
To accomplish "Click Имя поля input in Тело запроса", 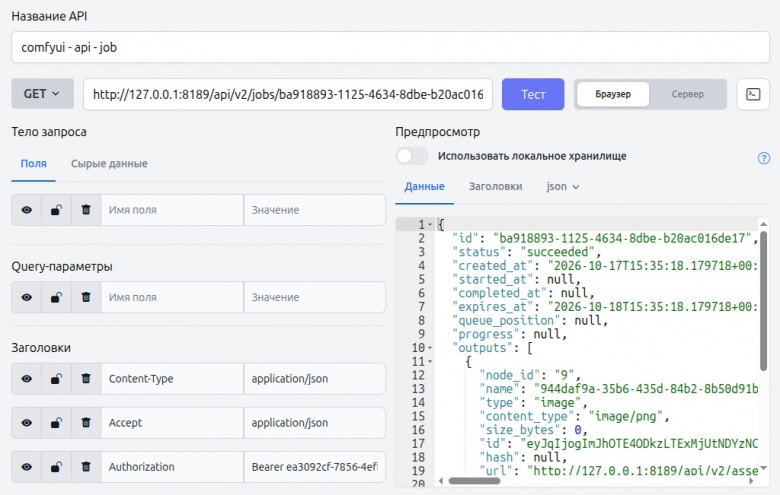I will (172, 210).
